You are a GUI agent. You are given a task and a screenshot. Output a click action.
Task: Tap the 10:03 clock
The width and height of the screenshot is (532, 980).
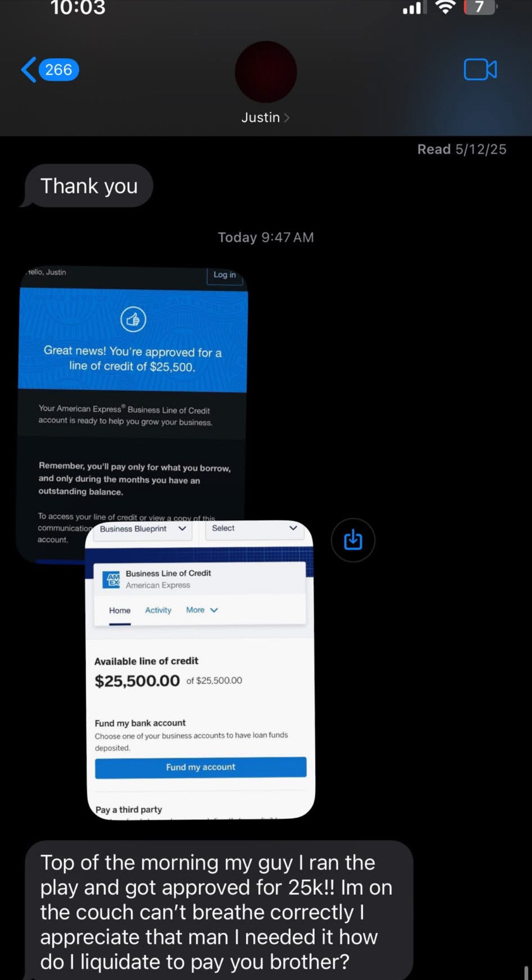point(78,8)
